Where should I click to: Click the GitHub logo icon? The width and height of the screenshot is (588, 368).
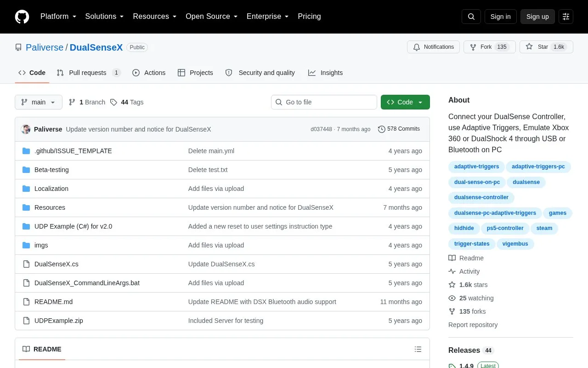coord(22,17)
